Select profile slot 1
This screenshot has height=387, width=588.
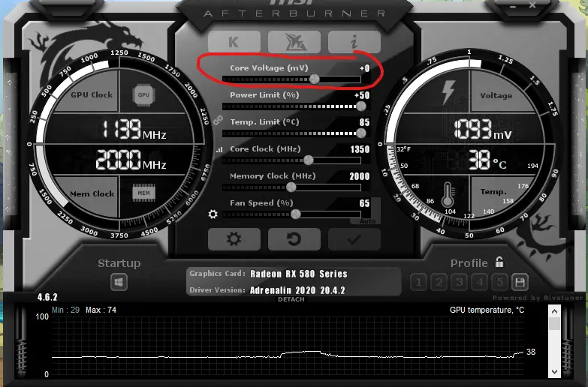(x=418, y=282)
